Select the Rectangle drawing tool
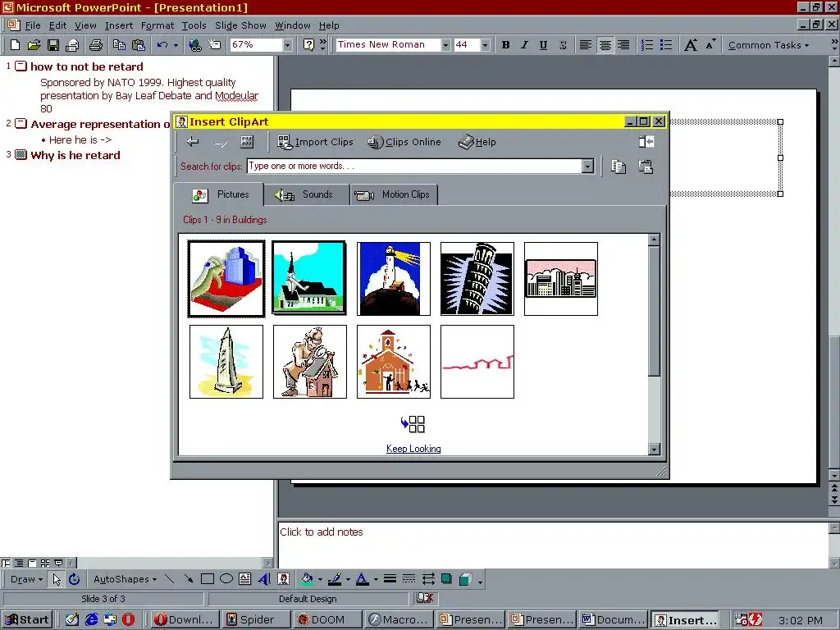The image size is (840, 630). [x=208, y=579]
